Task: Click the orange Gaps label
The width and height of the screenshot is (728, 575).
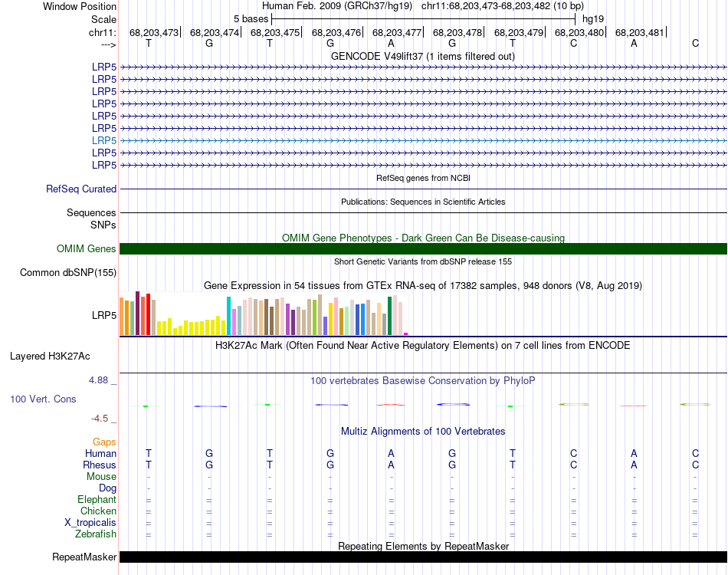Action: (104, 442)
